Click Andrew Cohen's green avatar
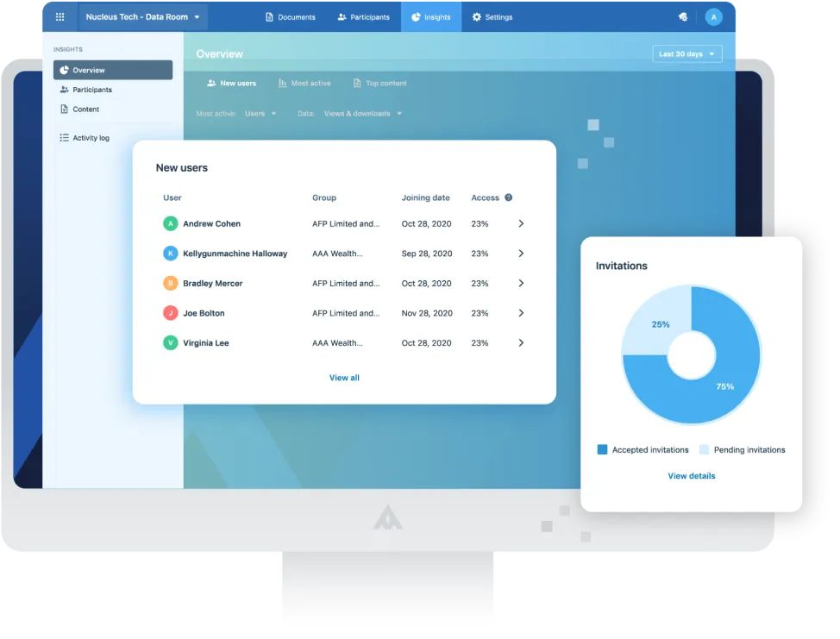This screenshot has height=639, width=840. click(171, 224)
